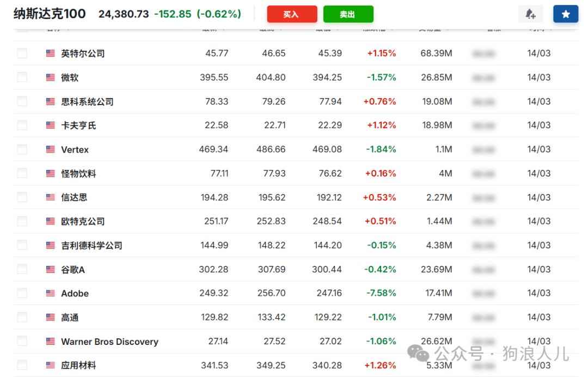Check the box beside 卡夫亨氏

(x=22, y=125)
